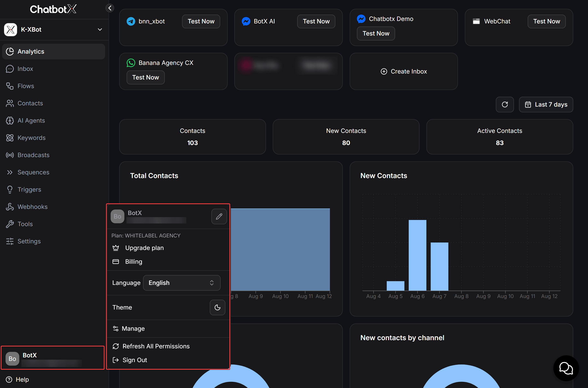Click the K-XBot workspace logo icon

click(10, 29)
